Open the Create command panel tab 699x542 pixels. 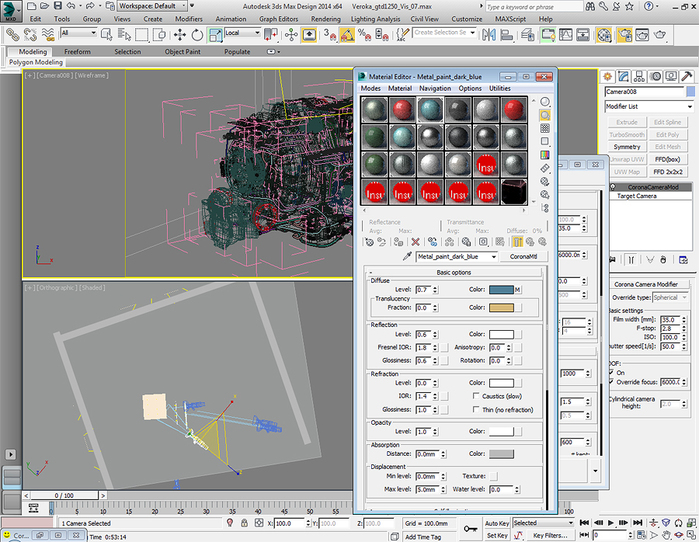tap(607, 77)
